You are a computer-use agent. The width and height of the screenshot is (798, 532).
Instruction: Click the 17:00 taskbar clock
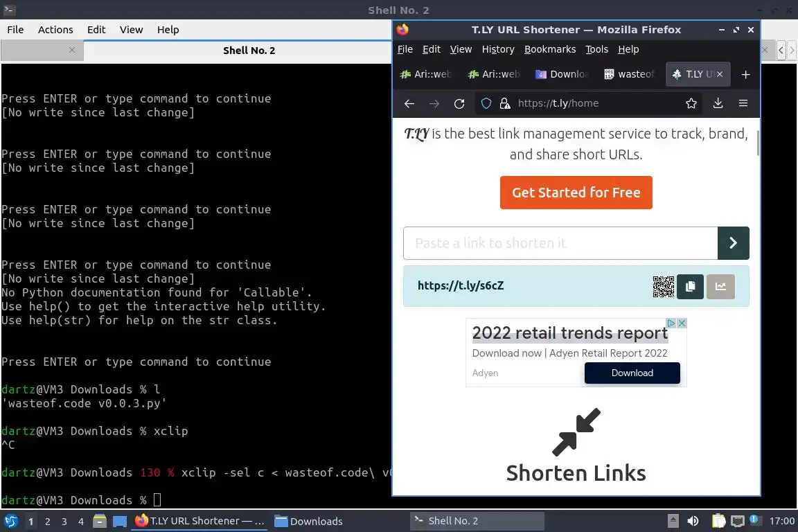click(781, 521)
